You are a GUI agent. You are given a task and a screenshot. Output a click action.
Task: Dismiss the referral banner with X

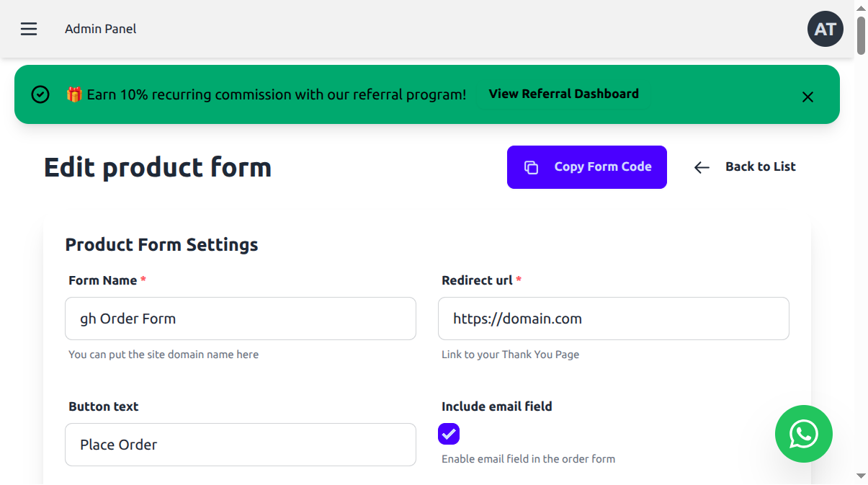[x=807, y=97]
